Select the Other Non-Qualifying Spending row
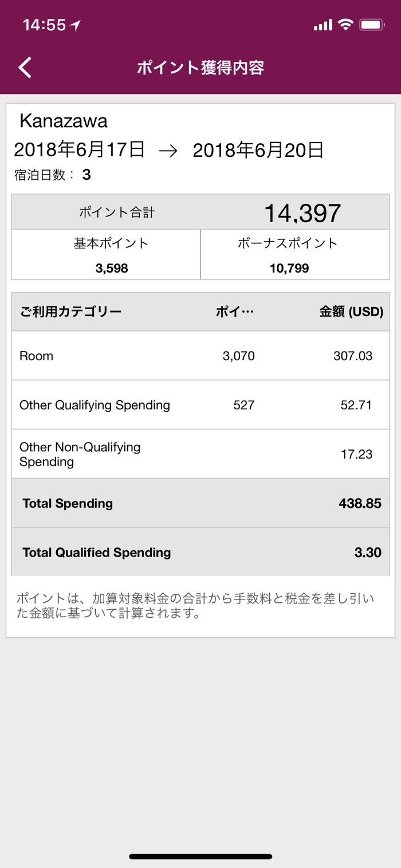Screen dimensions: 401x868 pyautogui.click(x=200, y=455)
